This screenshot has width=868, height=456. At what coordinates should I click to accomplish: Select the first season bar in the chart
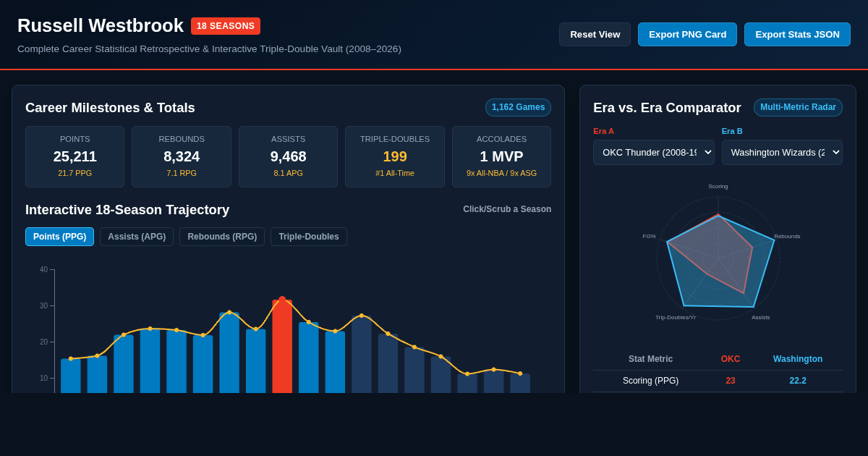tap(71, 376)
